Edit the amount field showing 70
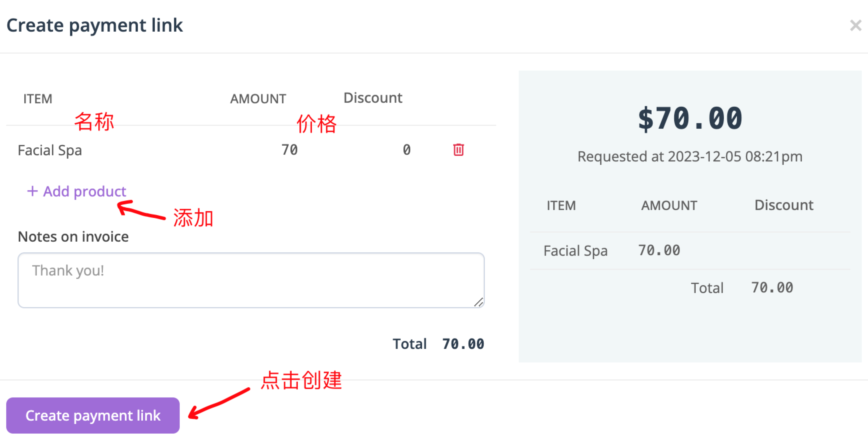The image size is (868, 446). coord(289,150)
